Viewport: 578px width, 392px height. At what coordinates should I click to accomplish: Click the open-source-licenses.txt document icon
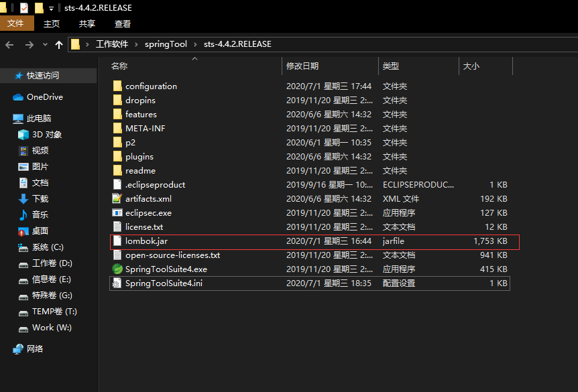[117, 255]
